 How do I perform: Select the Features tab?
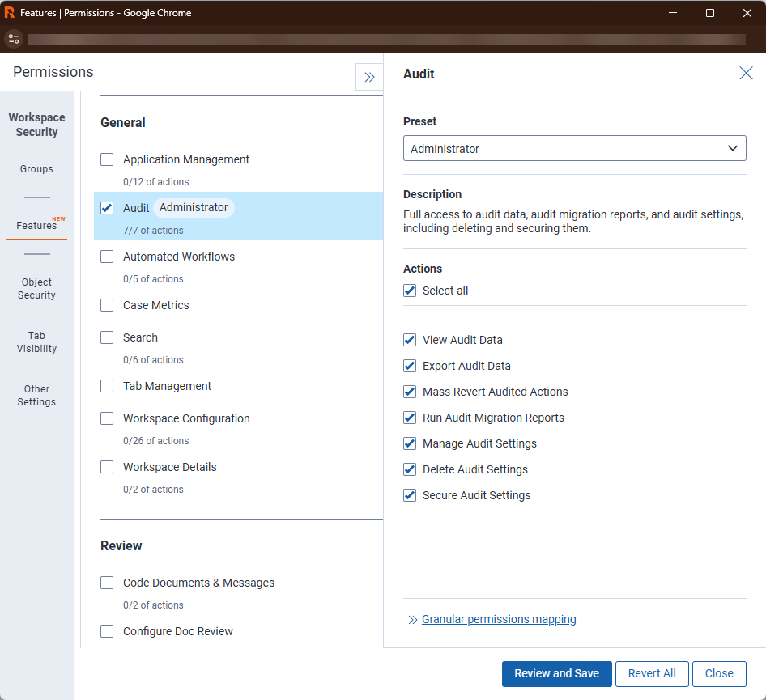point(36,226)
